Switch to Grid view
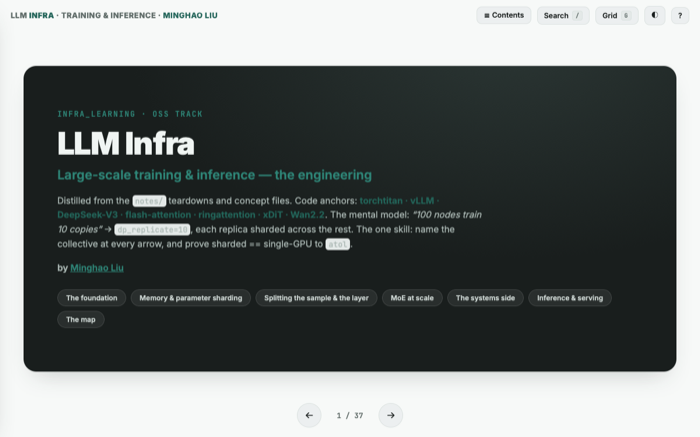This screenshot has height=437, width=700. [x=617, y=16]
